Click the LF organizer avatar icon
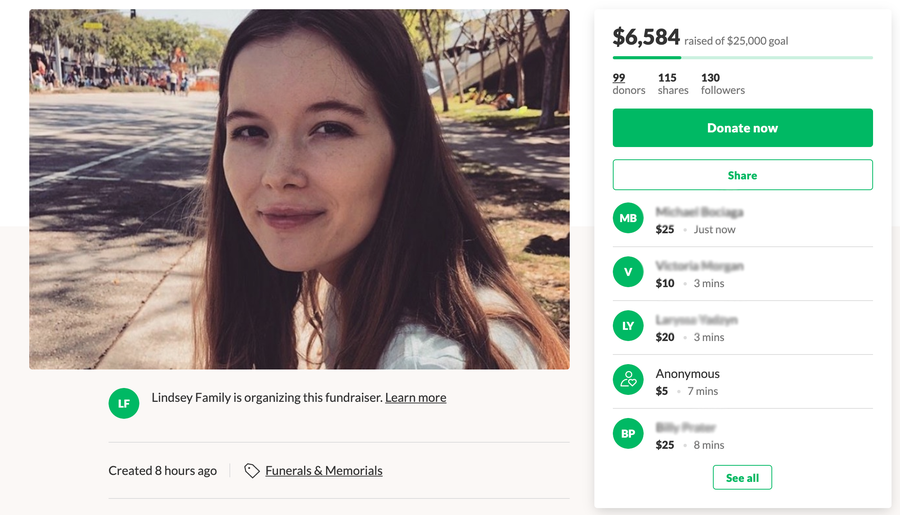Viewport: 900px width, 515px height. coord(124,403)
